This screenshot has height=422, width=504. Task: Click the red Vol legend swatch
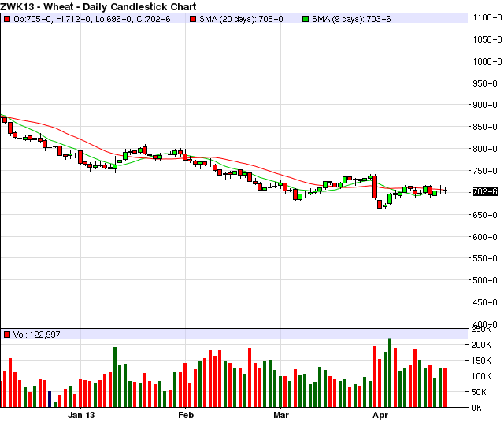pos(7,335)
